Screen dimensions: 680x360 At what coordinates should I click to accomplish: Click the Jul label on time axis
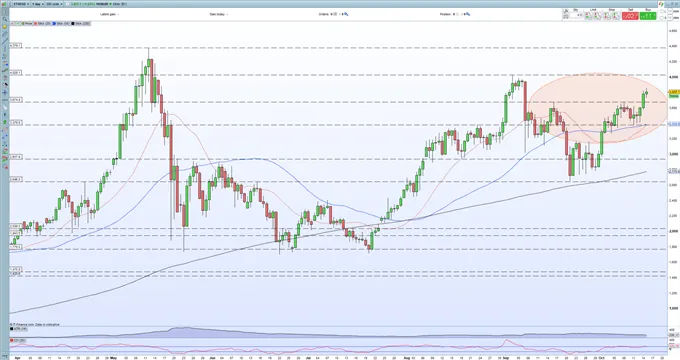point(308,358)
